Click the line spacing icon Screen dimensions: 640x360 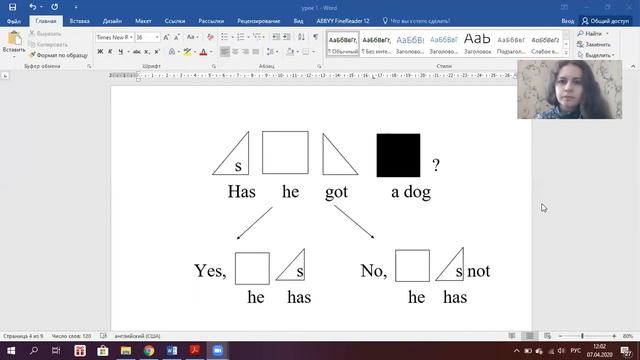pyautogui.click(x=270, y=52)
